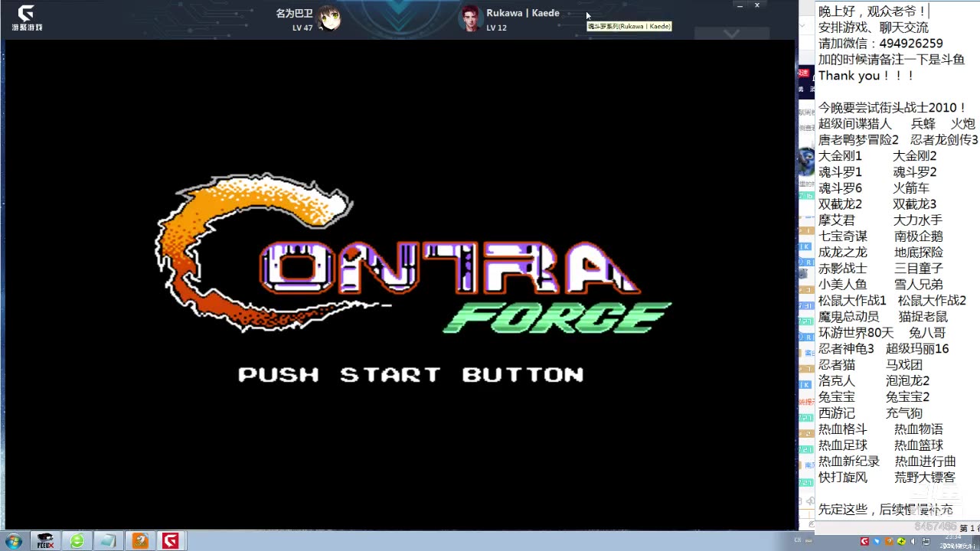
Task: Click PUSH START BUTTON on game screen
Action: tap(411, 374)
